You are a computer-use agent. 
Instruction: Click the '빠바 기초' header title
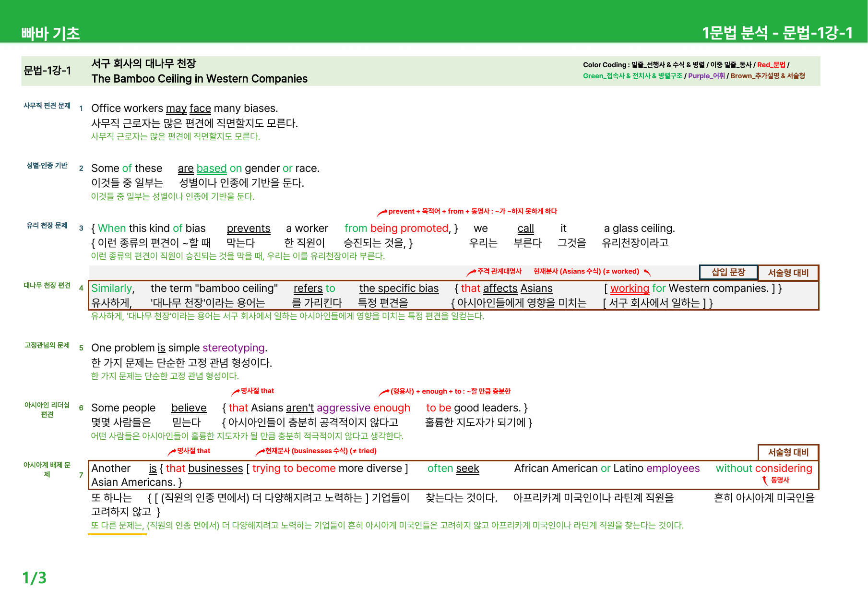coord(50,33)
